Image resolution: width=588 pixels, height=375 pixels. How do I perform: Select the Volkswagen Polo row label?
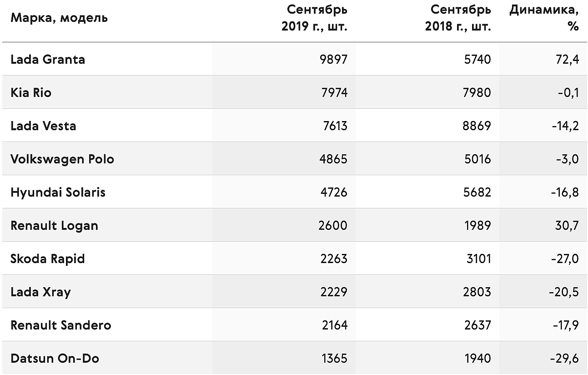pos(62,159)
